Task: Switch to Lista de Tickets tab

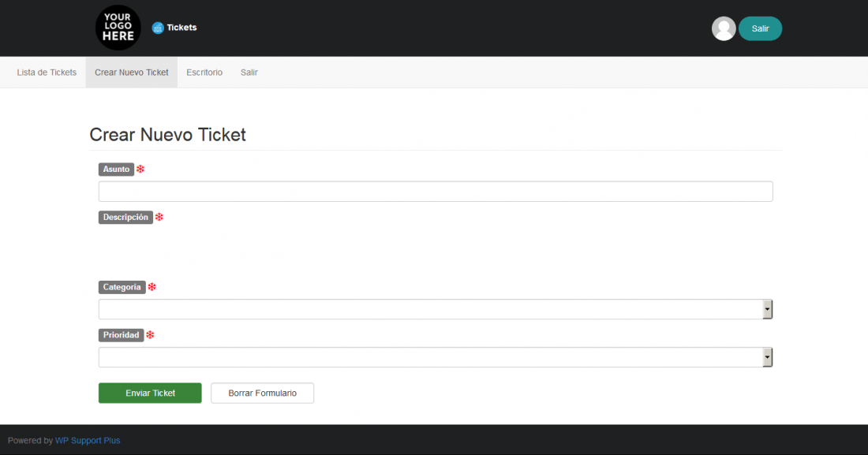Action: coord(47,73)
